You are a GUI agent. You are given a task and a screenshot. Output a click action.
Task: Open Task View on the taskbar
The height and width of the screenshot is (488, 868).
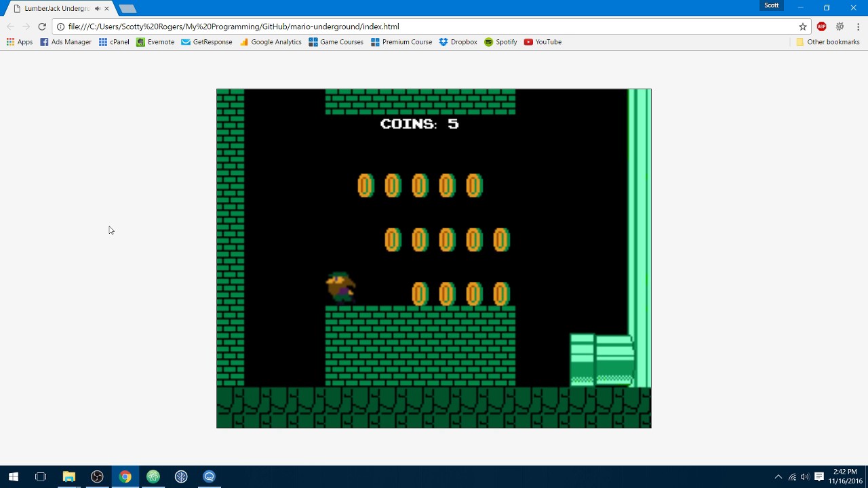tap(41, 476)
